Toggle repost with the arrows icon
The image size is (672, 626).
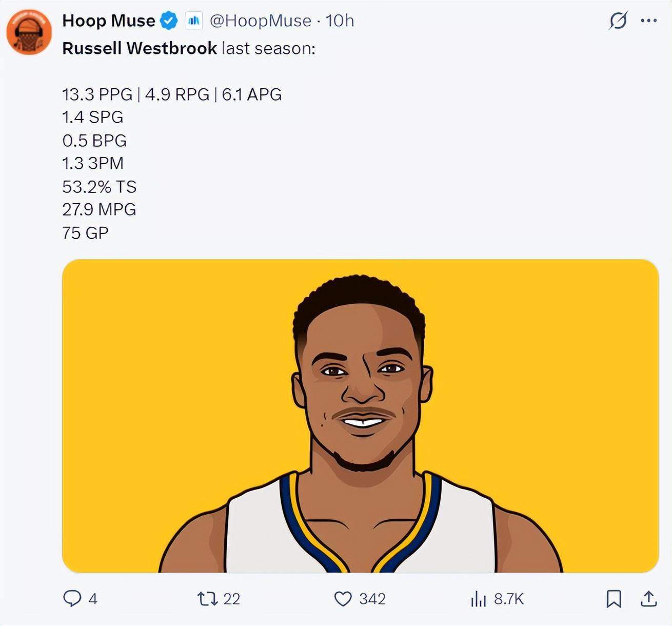207,598
